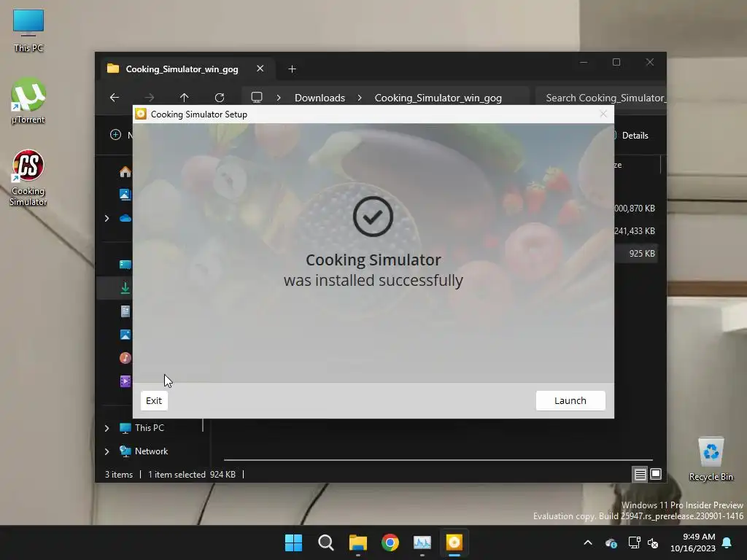
Task: Expand chevron before Downloads breadcrumb
Action: (279, 98)
